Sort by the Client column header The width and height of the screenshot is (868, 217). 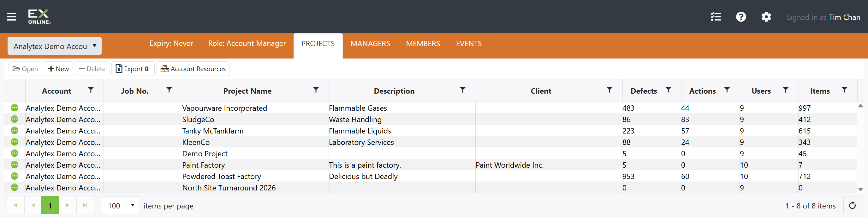(541, 91)
